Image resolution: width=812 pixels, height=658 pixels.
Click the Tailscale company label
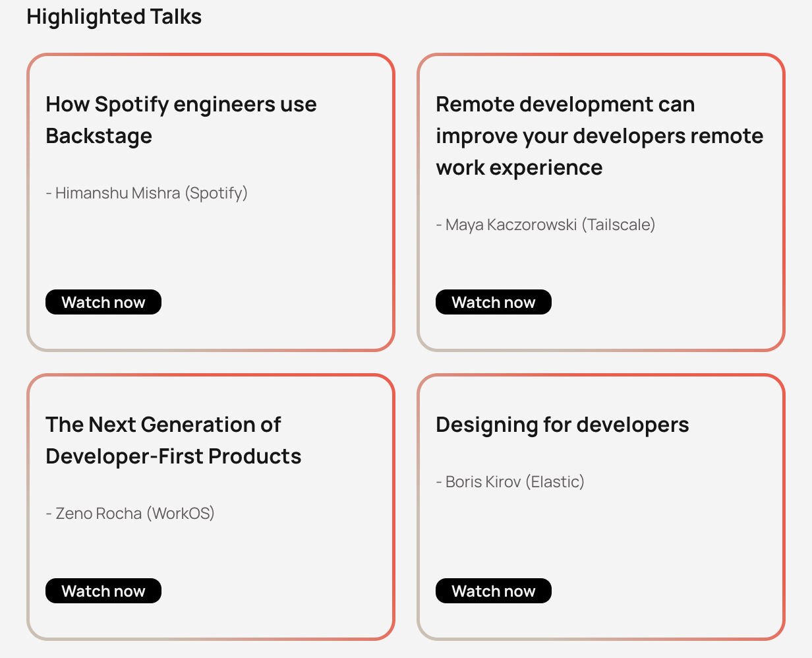618,224
